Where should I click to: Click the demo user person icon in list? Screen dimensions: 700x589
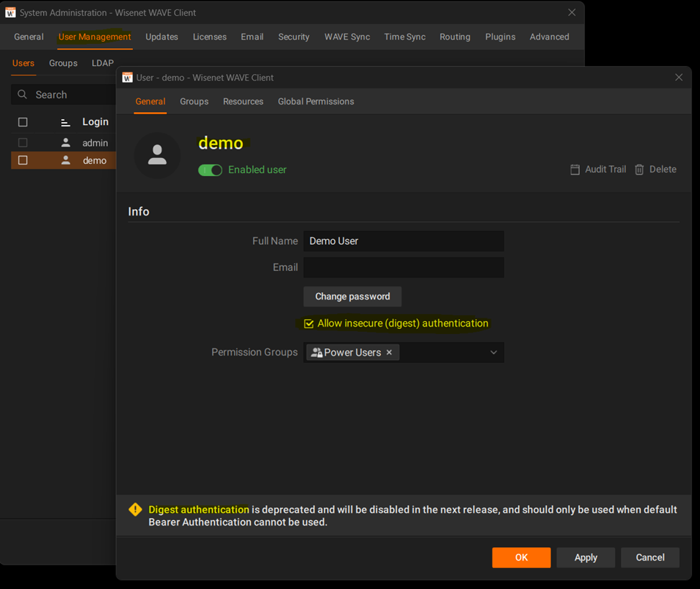tap(65, 160)
